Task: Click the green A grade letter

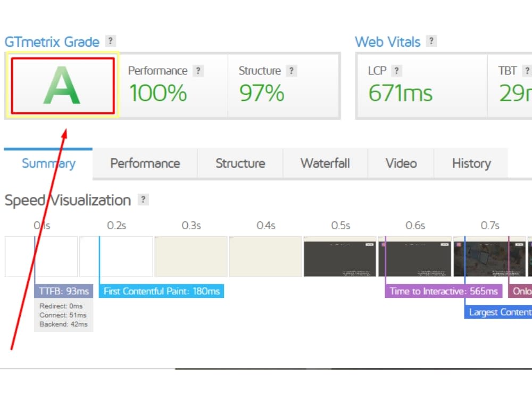Action: click(x=62, y=85)
